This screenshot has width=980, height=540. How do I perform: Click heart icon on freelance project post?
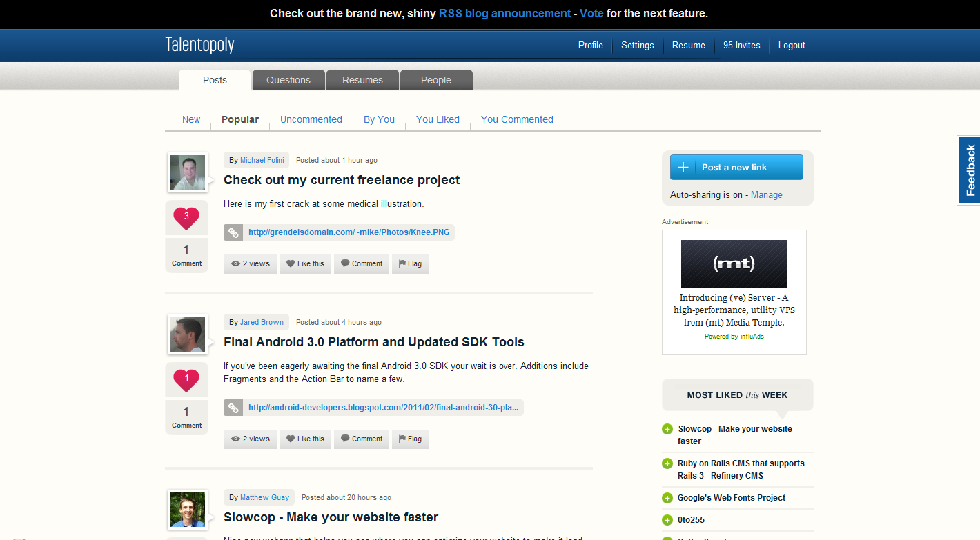click(x=186, y=218)
